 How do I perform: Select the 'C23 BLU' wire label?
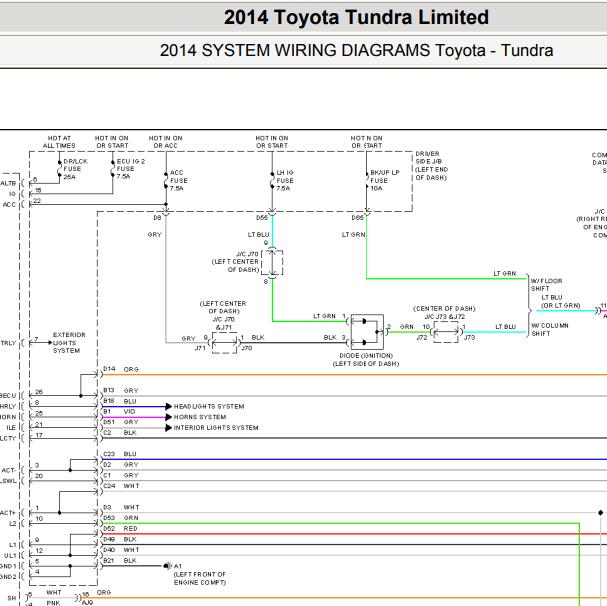click(120, 454)
